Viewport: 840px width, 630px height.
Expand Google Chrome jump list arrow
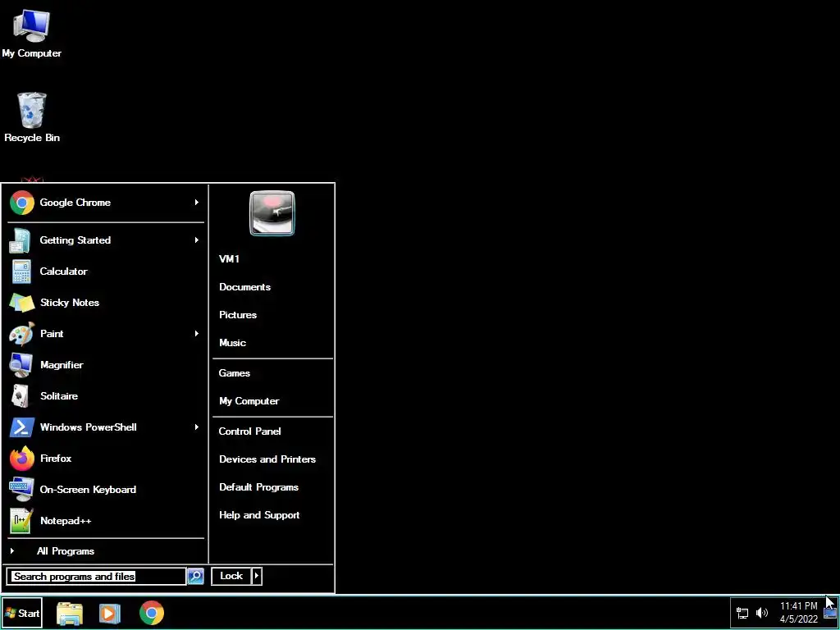point(197,203)
